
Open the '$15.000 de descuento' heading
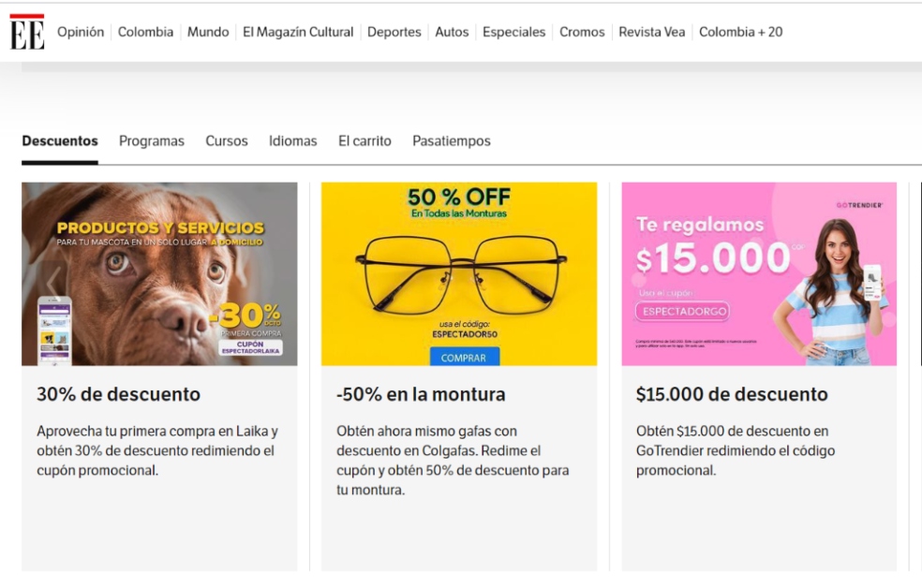732,394
